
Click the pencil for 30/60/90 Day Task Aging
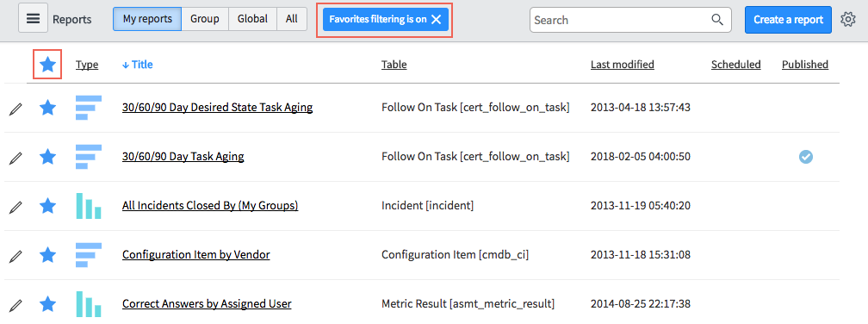tap(16, 158)
